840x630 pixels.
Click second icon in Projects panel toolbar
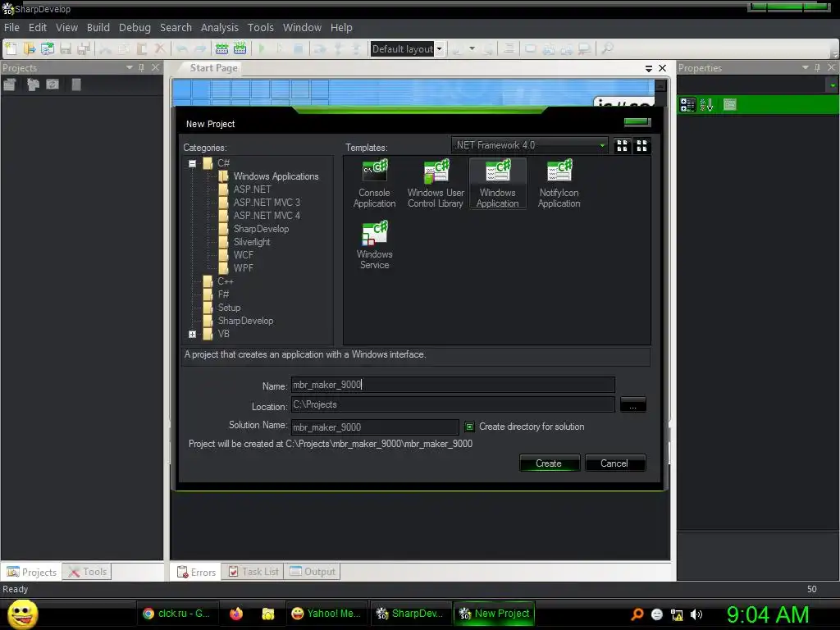click(x=33, y=84)
